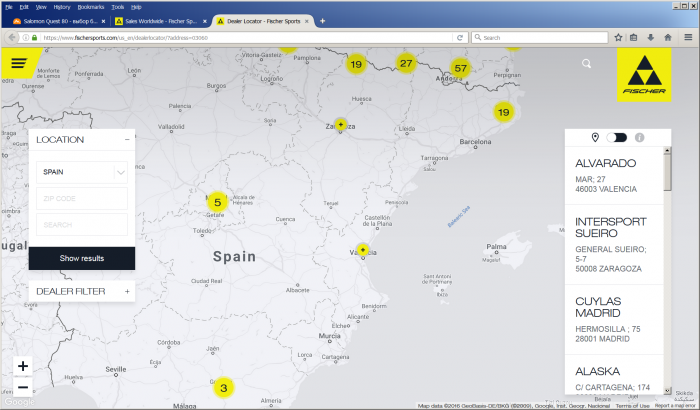Click the Report a map error link

675,406
